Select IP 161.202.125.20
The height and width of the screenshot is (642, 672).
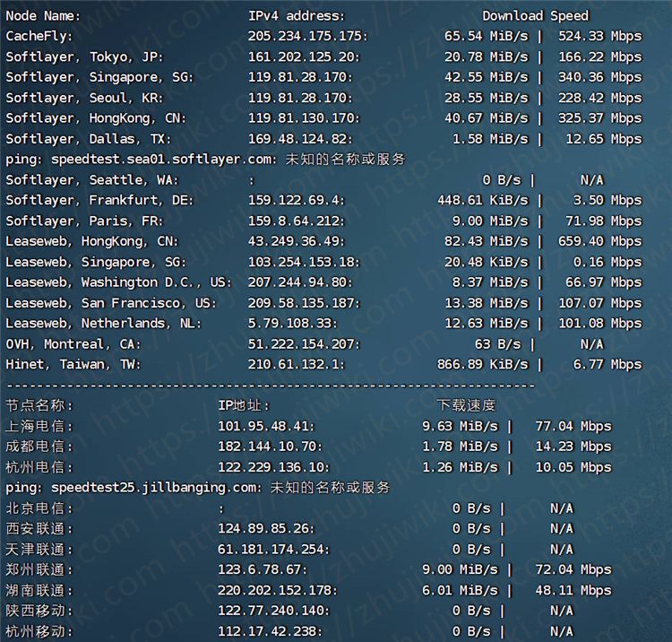304,56
